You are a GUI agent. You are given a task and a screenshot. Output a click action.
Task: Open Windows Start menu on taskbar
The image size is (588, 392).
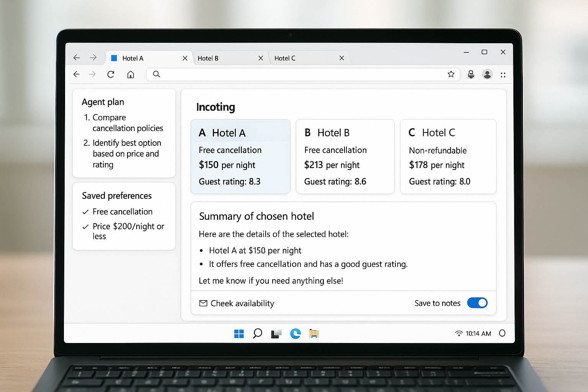tap(239, 334)
